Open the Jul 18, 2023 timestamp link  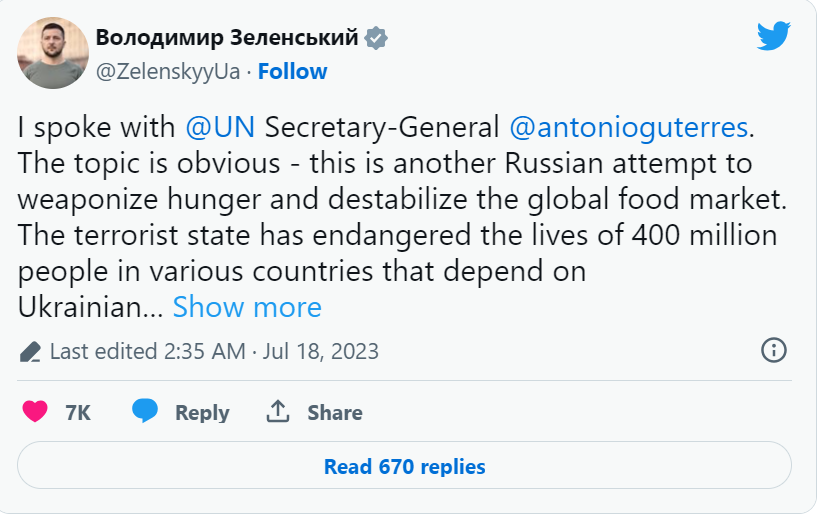(321, 352)
